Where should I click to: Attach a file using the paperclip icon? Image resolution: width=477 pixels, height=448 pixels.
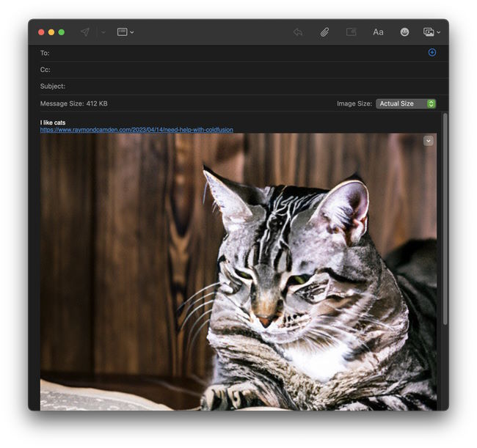pos(324,32)
